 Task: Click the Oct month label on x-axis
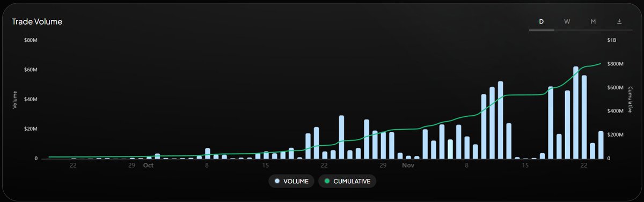[148, 166]
